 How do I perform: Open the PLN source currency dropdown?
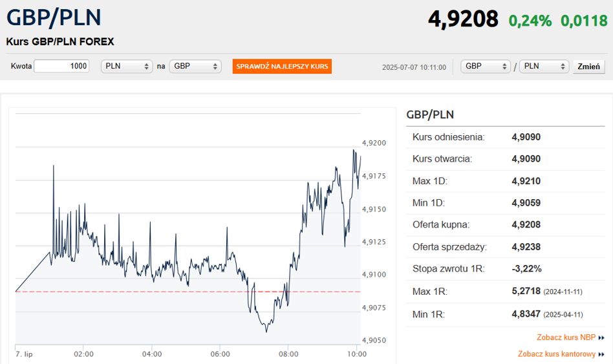click(127, 66)
